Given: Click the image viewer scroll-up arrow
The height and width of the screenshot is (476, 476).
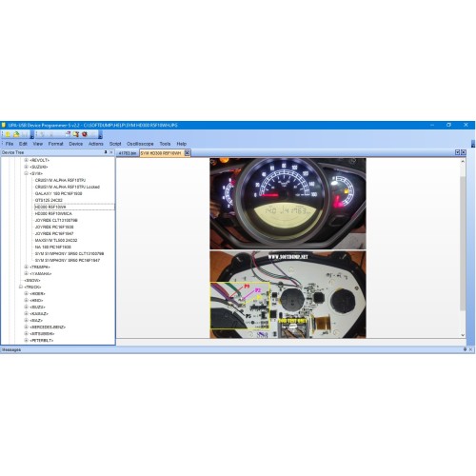Looking at the screenshot, I should (463, 162).
